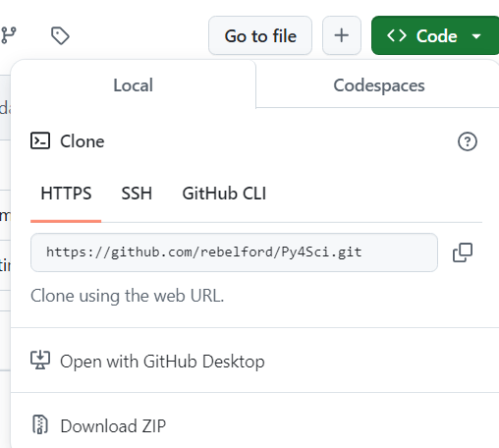This screenshot has height=448, width=499.
Task: Choose the HTTPS clone protocol tab
Action: [66, 194]
